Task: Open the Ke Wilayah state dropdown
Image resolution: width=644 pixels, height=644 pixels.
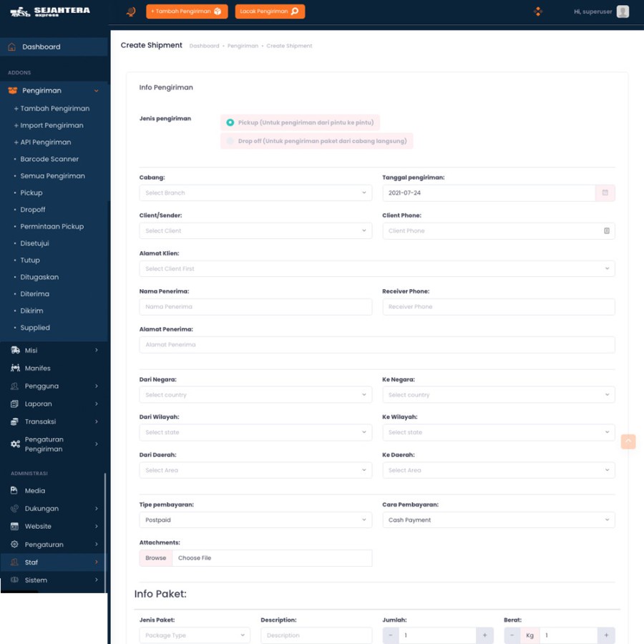Action: pos(499,432)
